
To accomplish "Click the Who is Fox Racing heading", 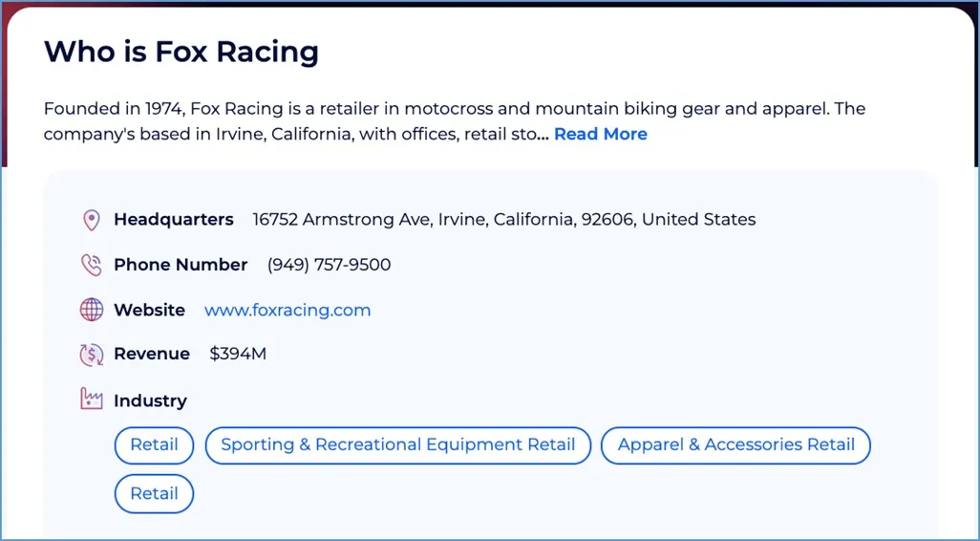I will click(181, 52).
